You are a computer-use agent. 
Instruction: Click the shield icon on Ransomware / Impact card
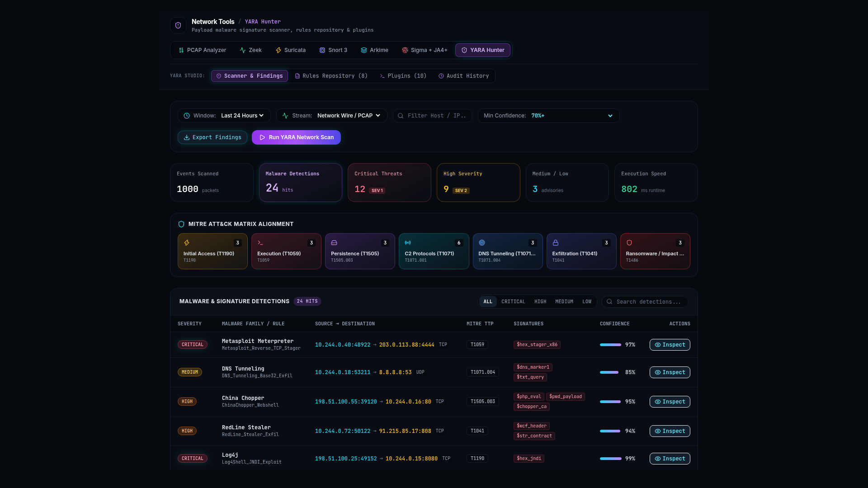(x=629, y=243)
